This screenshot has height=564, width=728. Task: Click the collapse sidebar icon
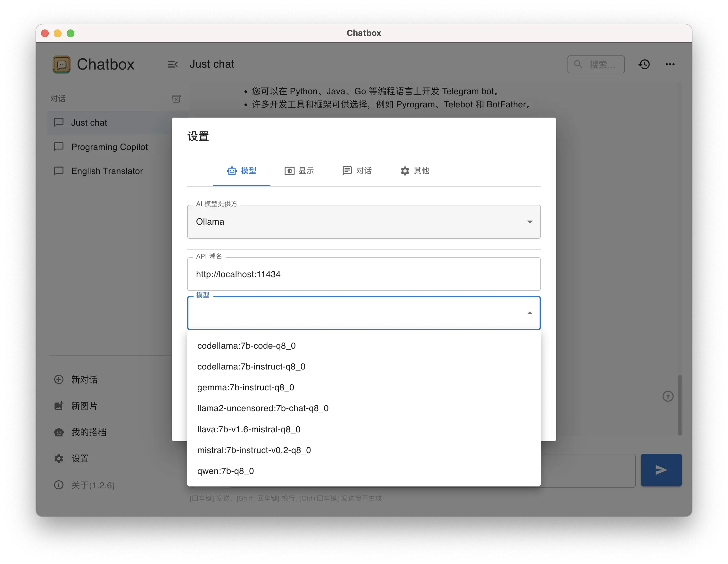tap(172, 64)
